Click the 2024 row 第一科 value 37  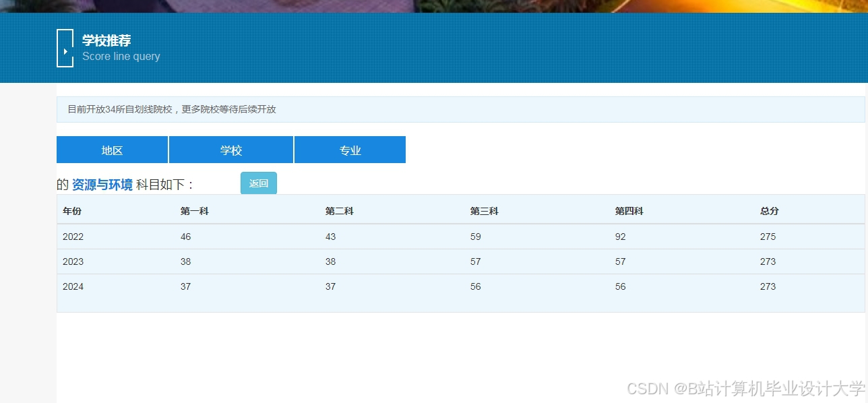(x=186, y=286)
